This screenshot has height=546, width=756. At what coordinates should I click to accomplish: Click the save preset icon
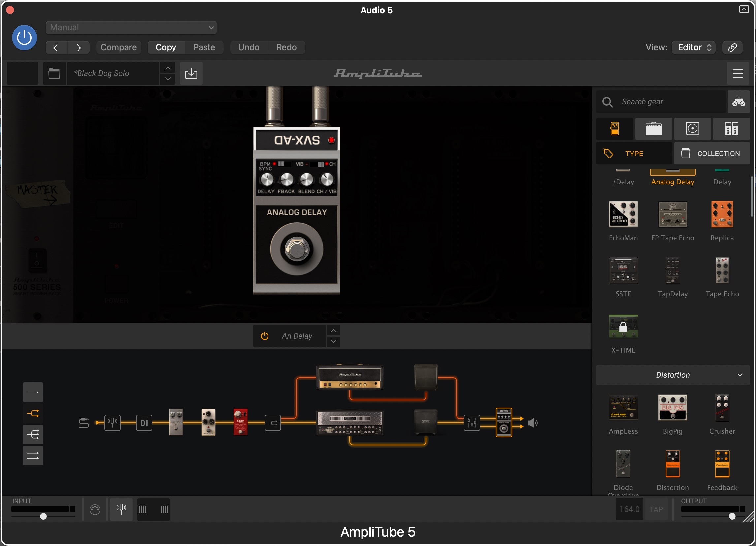(x=191, y=73)
